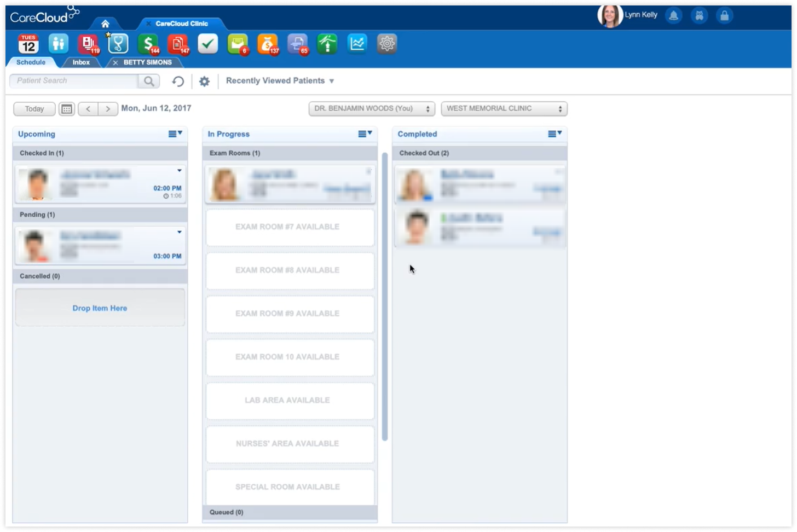Select LAB AREA AVAILABLE slot
Image resolution: width=797 pixels, height=532 pixels.
tap(290, 400)
